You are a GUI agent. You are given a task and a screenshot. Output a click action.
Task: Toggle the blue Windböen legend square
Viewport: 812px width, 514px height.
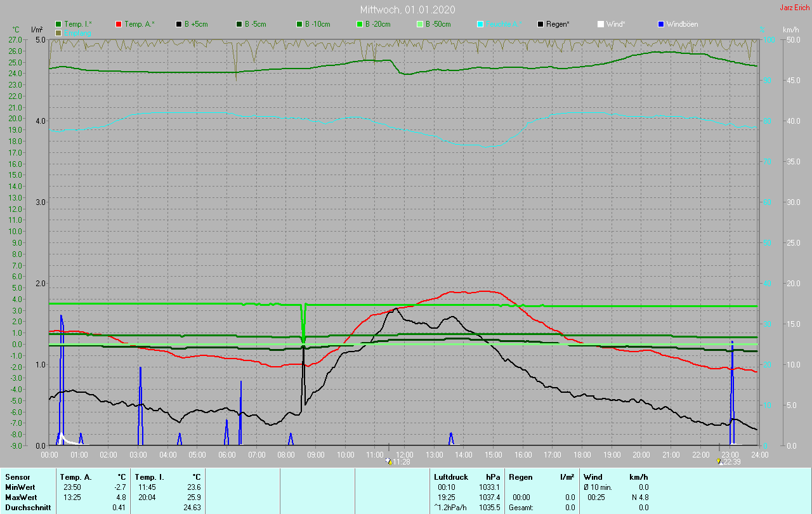click(x=661, y=24)
